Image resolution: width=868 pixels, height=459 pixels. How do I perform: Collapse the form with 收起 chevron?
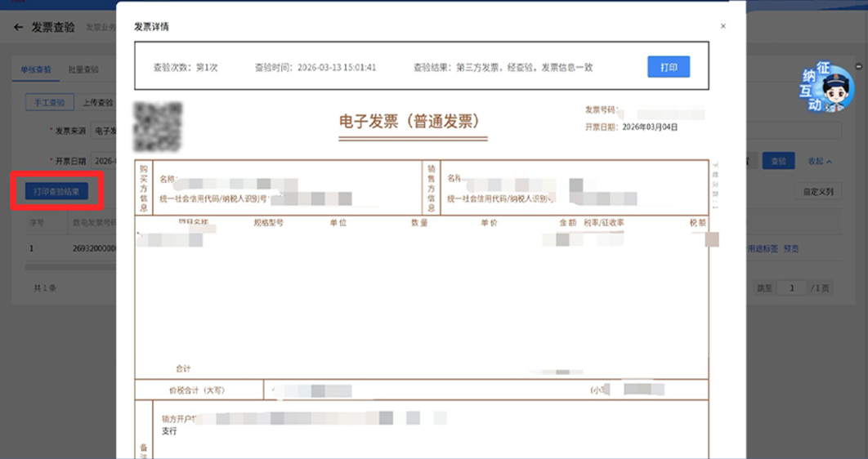[x=820, y=162]
